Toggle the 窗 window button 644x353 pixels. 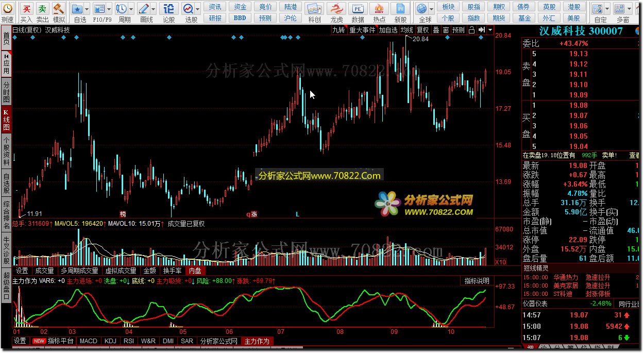pos(446,30)
